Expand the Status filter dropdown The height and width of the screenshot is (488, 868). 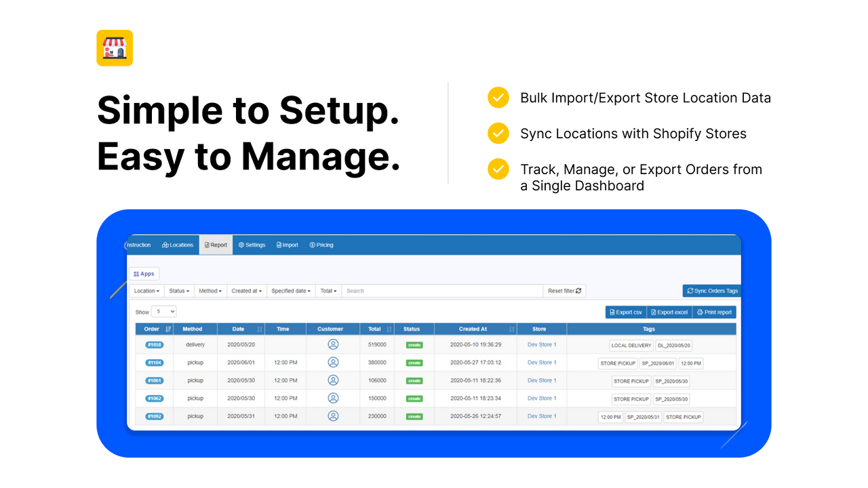pyautogui.click(x=178, y=290)
